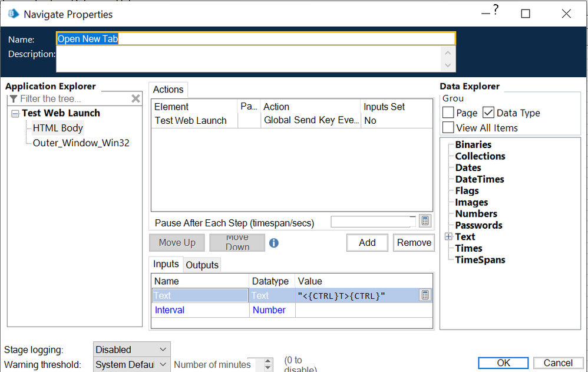Click the Datatype column header
588x372 pixels.
coord(272,281)
